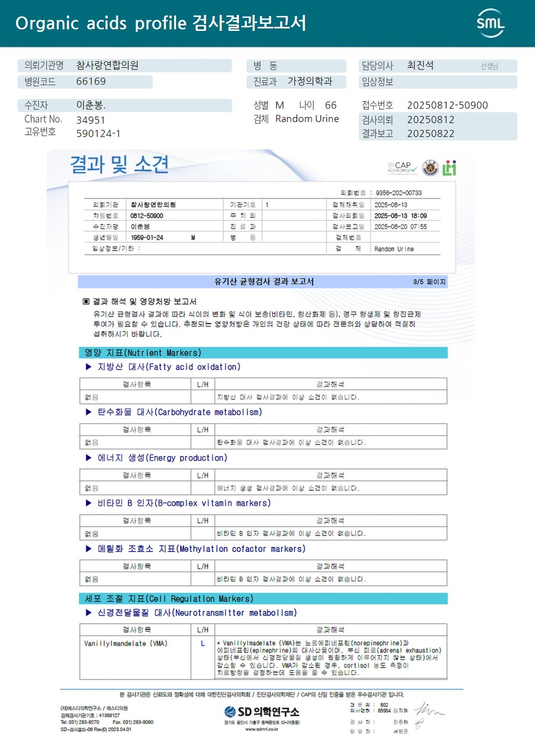Click the 메틸화 조효소 지표(Methylation cofactor markers) heading

202,549
